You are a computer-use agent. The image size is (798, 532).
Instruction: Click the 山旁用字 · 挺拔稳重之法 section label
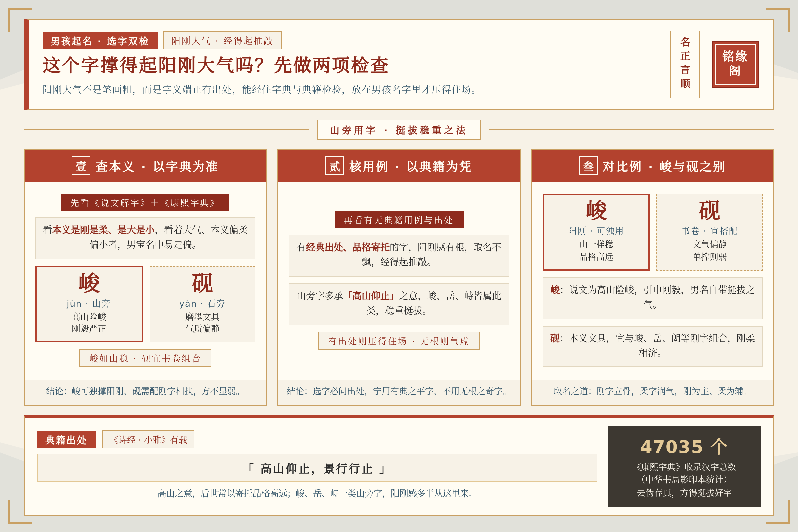399,130
